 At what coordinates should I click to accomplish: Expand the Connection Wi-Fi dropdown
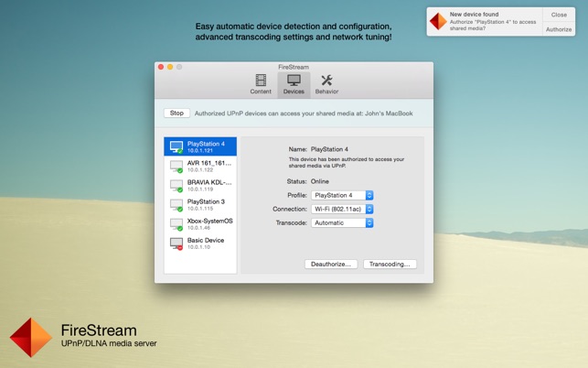[342, 209]
